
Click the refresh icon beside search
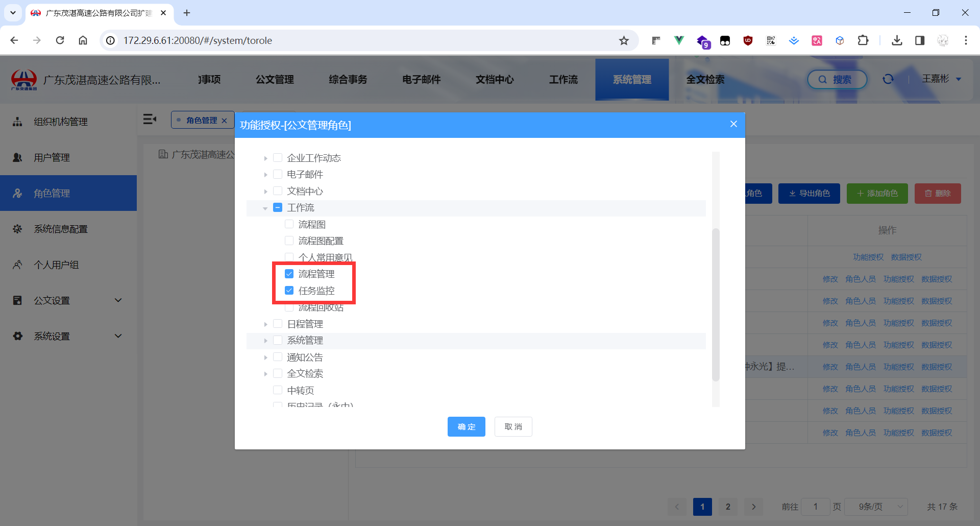click(x=888, y=79)
